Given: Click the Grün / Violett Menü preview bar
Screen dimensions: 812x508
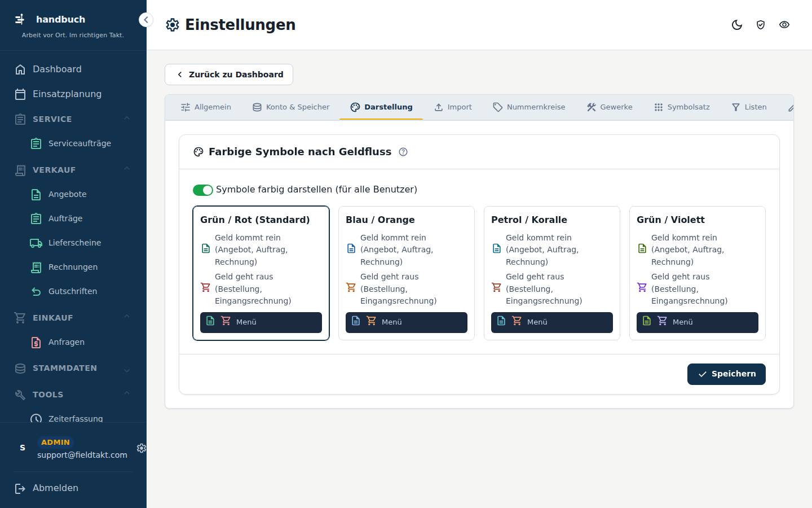Looking at the screenshot, I should click(698, 322).
